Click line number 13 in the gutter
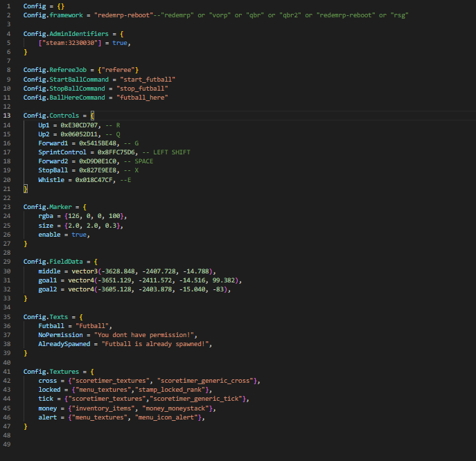The image size is (476, 461). pyautogui.click(x=7, y=115)
